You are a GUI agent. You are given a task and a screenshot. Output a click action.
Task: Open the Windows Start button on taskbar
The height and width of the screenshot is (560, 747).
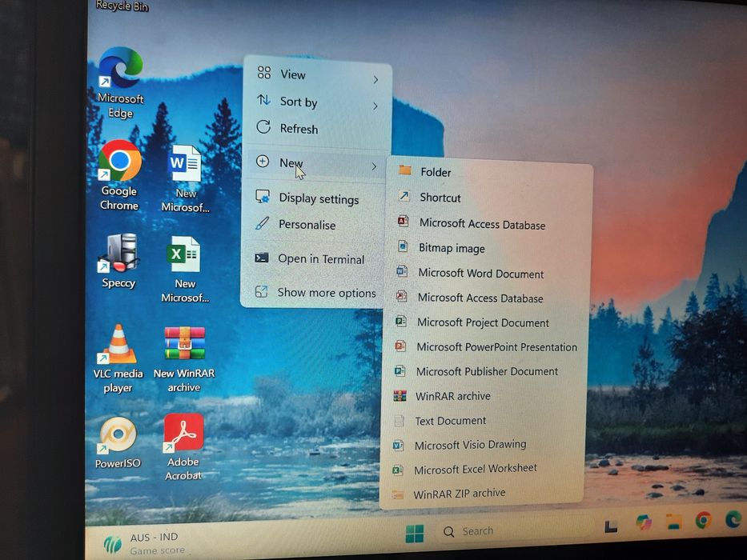click(415, 534)
